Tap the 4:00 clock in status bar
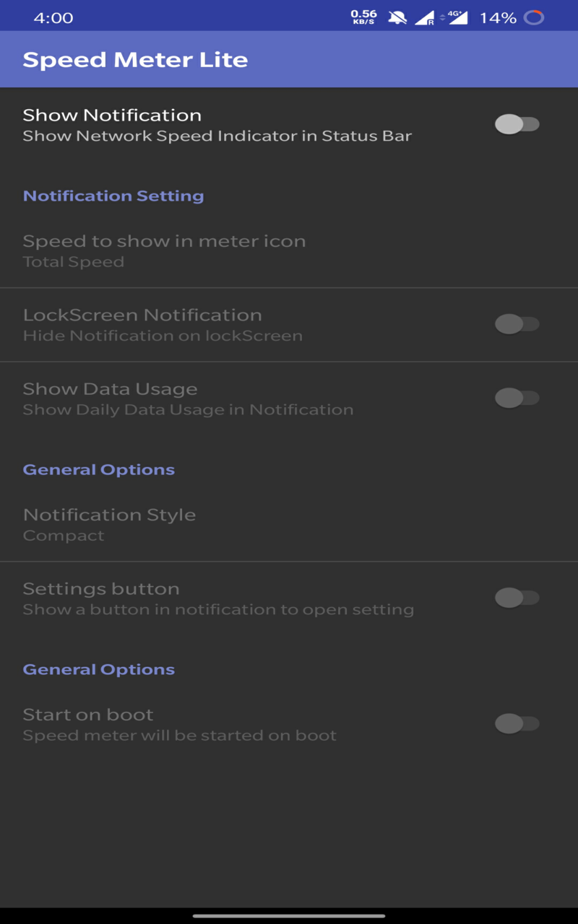This screenshot has width=578, height=924. (x=53, y=18)
